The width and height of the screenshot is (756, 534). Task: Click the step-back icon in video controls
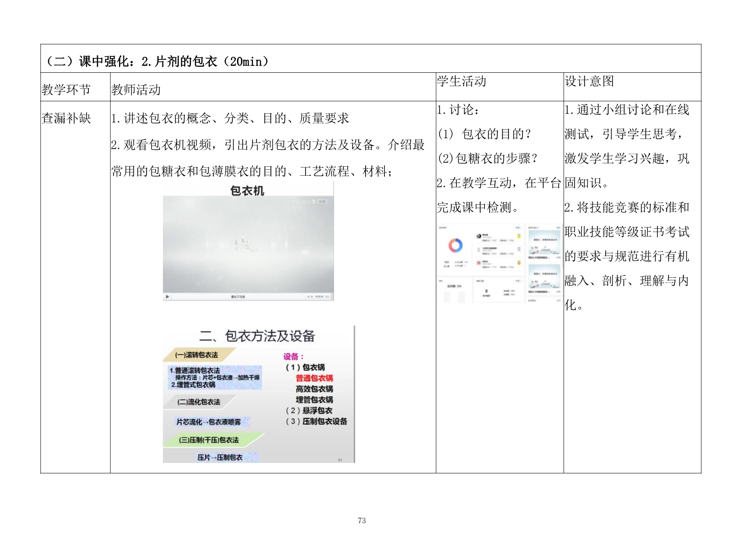point(308,297)
